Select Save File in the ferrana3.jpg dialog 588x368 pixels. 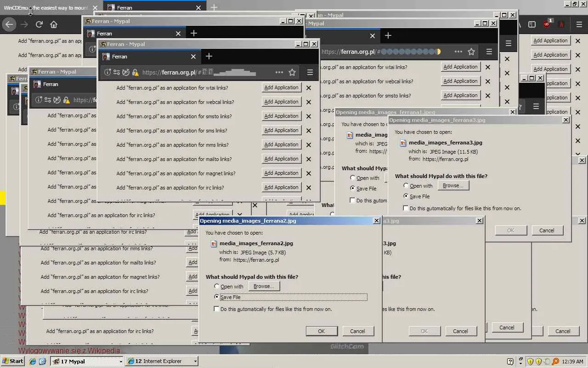click(x=406, y=196)
